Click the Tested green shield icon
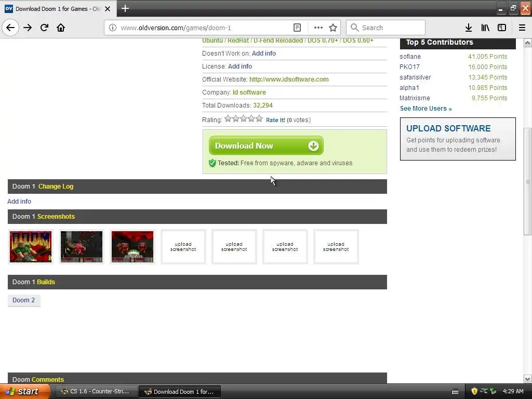The image size is (532, 399). click(212, 163)
